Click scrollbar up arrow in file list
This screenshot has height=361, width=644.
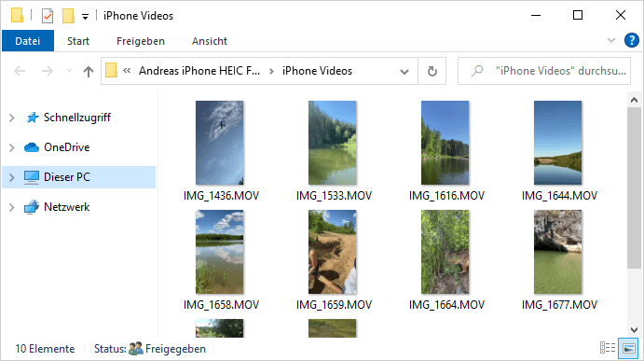click(x=634, y=100)
